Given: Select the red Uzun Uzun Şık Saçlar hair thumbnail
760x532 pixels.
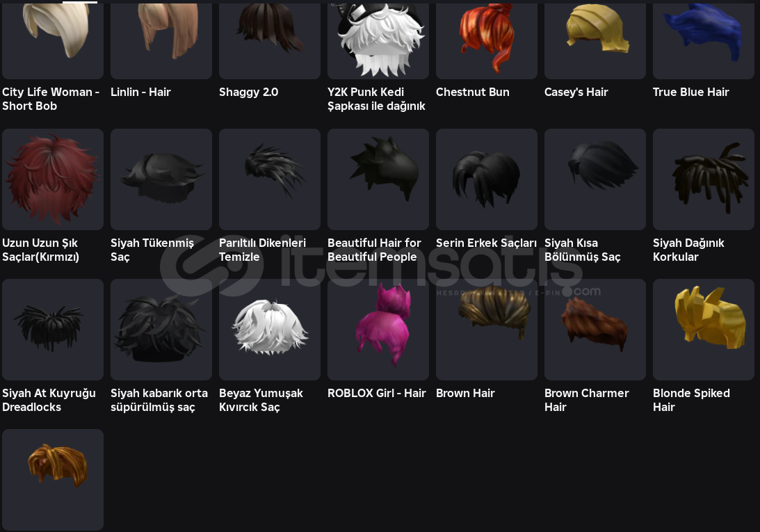Looking at the screenshot, I should tap(53, 179).
